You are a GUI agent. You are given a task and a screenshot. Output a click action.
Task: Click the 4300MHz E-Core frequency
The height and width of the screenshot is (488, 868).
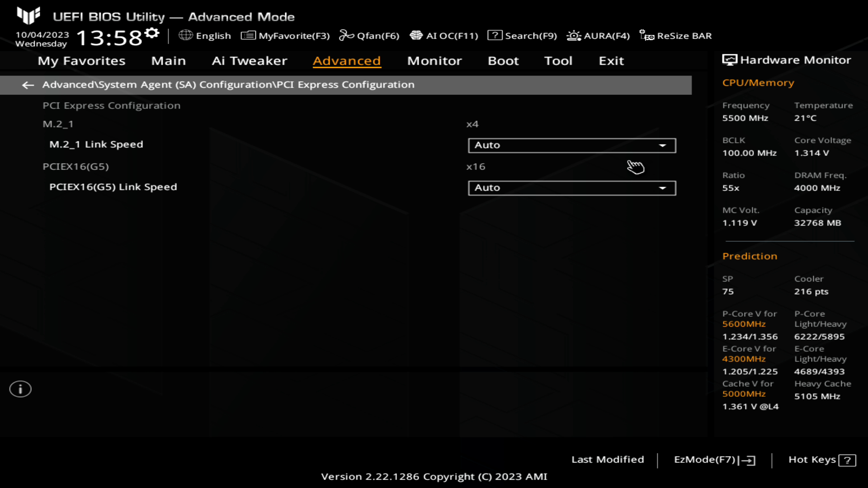coord(744,359)
